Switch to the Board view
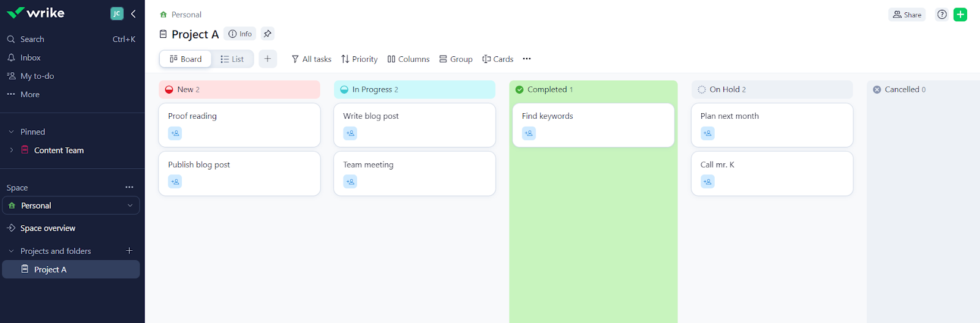This screenshot has height=323, width=980. pyautogui.click(x=186, y=59)
